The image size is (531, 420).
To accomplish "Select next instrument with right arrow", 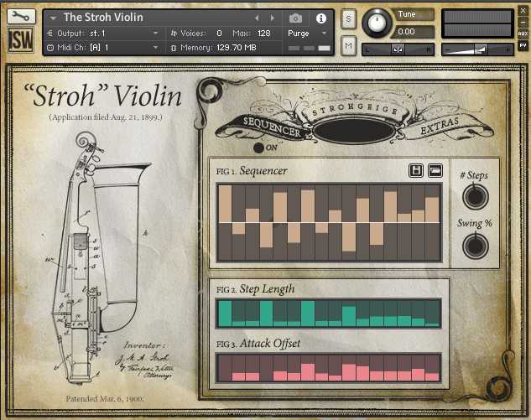I will [x=273, y=18].
